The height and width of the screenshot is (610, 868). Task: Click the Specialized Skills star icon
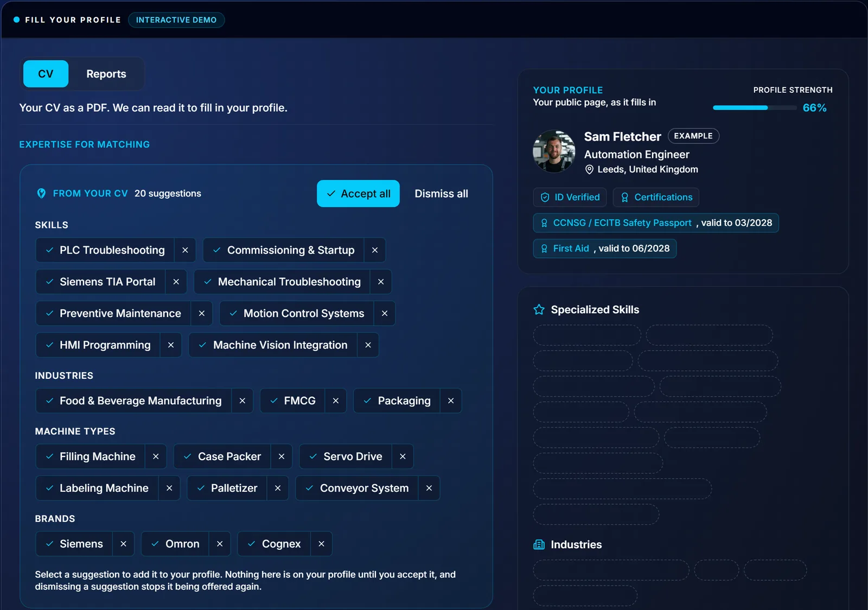[x=539, y=310]
